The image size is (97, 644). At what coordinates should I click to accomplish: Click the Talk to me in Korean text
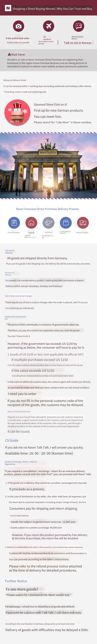pos(78,43)
